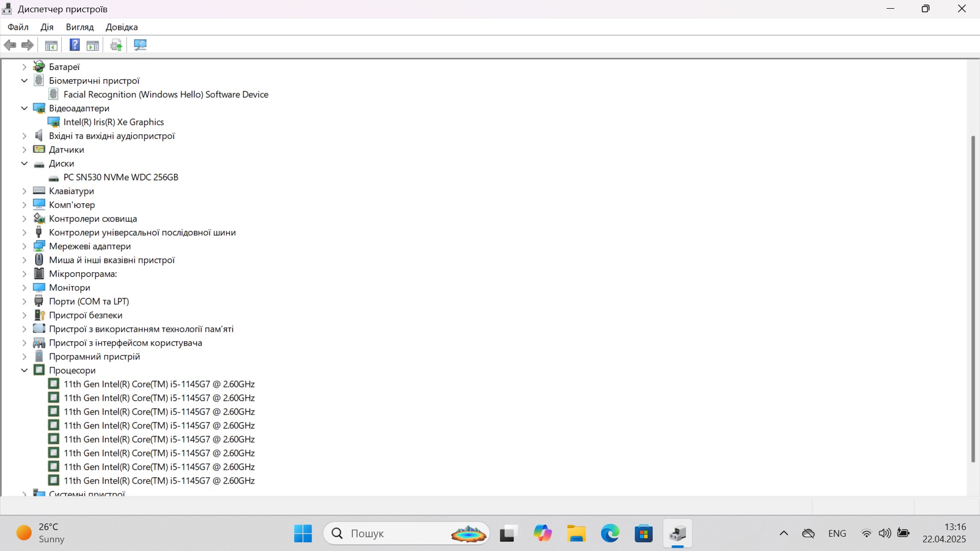The width and height of the screenshot is (980, 551).
Task: Select Пристрої з інтерфейсом користувача node
Action: point(126,343)
